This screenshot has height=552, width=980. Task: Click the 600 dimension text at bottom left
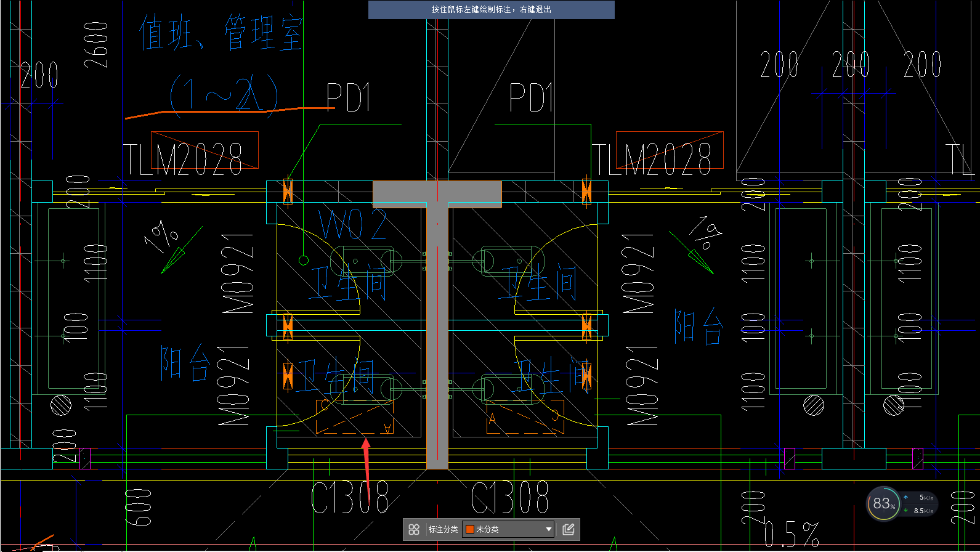tap(139, 507)
